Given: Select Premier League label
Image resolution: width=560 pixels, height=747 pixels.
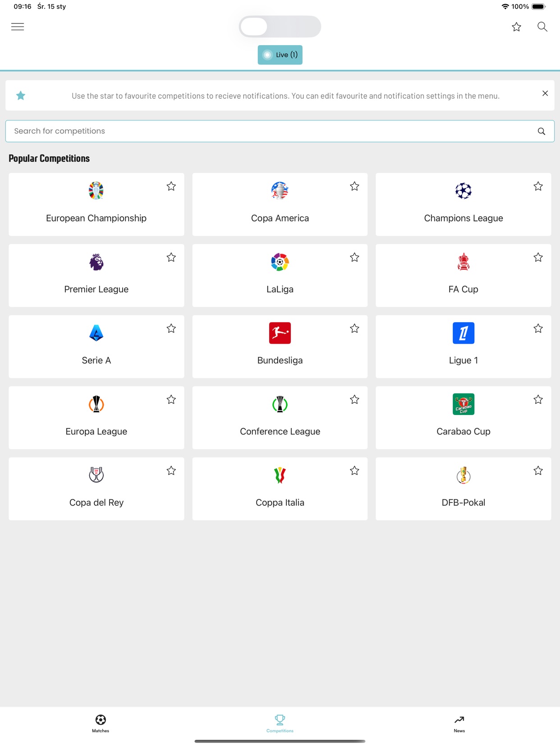Looking at the screenshot, I should pyautogui.click(x=96, y=289).
